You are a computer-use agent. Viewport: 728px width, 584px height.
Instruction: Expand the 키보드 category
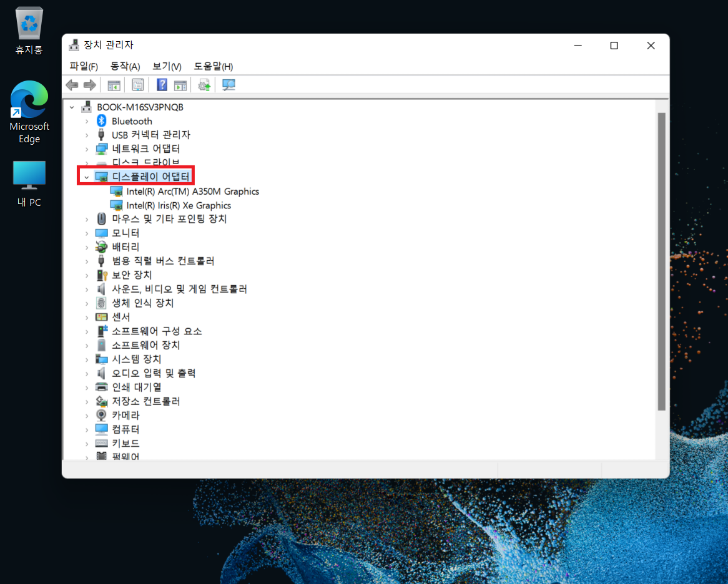[x=87, y=444]
